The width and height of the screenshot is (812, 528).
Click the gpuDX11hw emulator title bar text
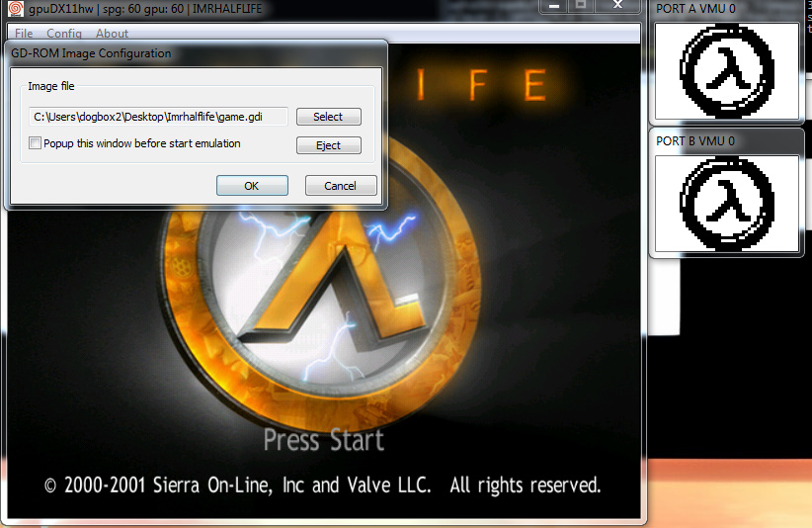(145, 9)
